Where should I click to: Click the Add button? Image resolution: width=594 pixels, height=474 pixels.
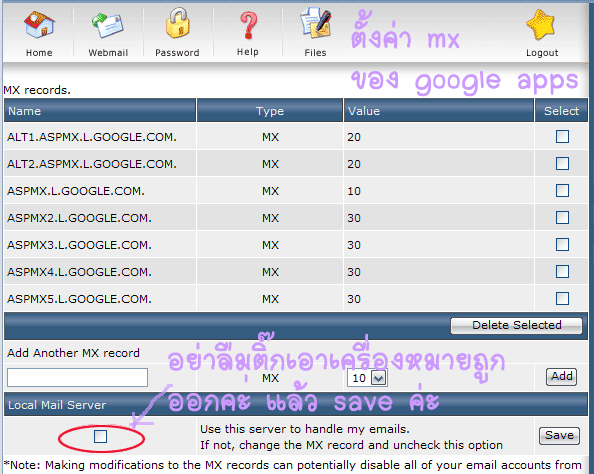561,377
